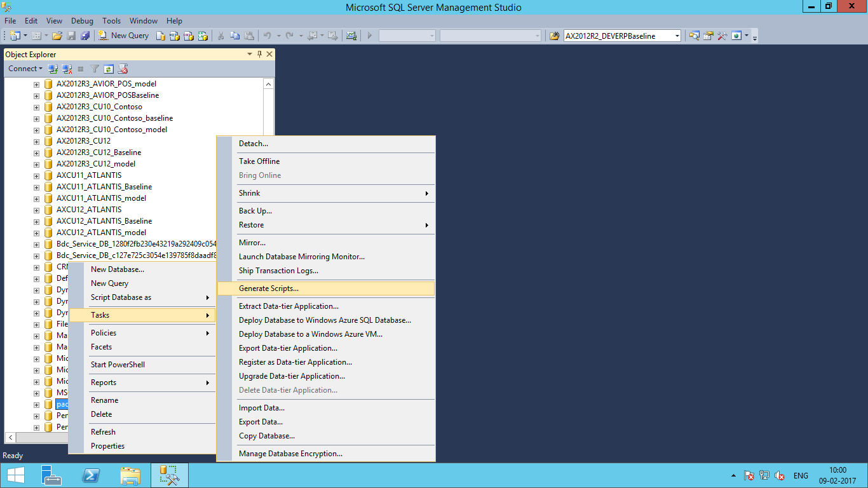Click the Save All toolbar icon
Viewport: 868px width, 488px height.
85,36
